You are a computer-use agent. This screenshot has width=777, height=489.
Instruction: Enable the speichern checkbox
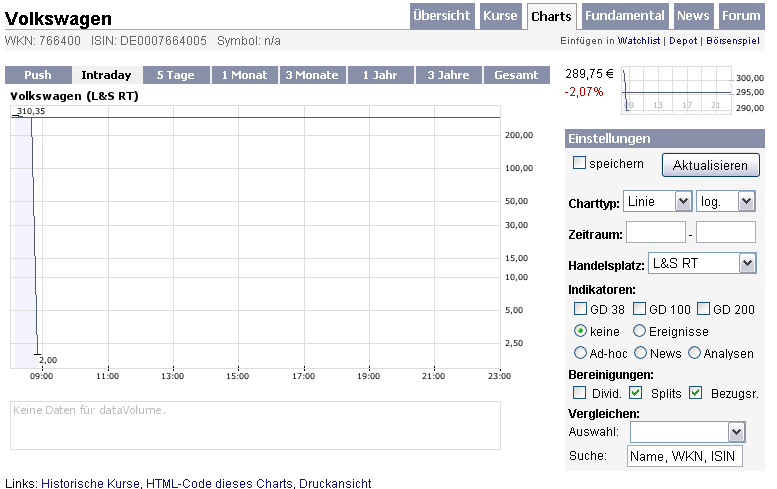(x=579, y=163)
